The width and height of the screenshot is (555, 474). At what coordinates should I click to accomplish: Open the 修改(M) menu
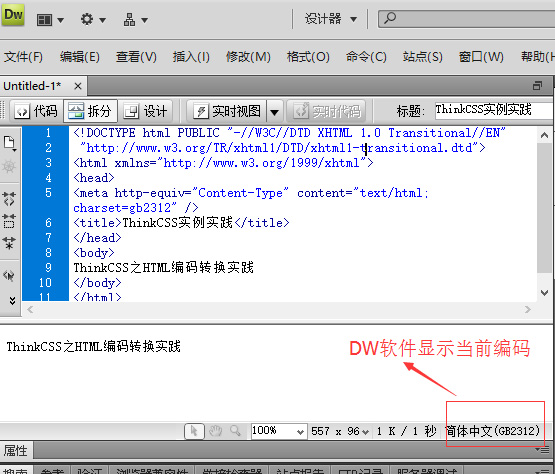[x=248, y=57]
